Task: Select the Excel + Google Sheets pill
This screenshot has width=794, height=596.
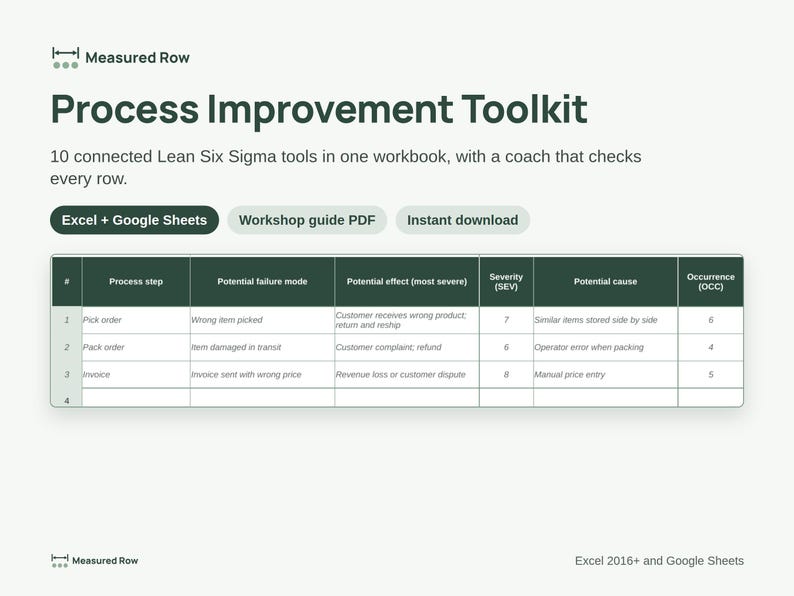Action: click(134, 220)
